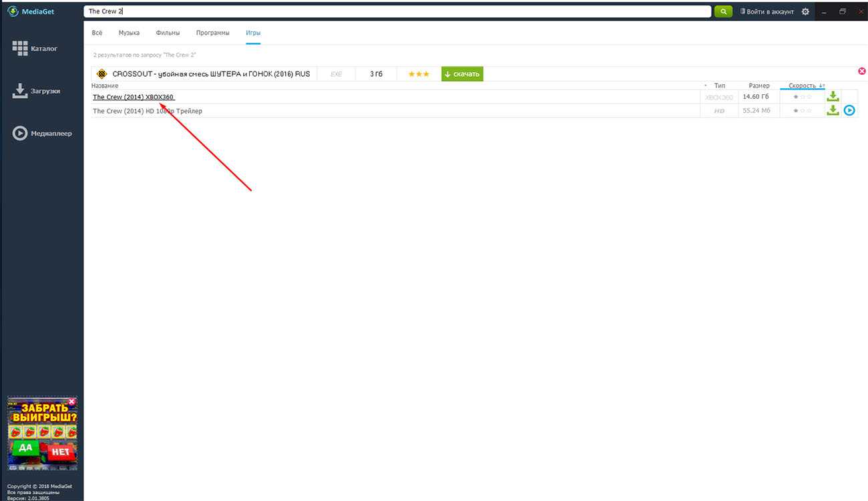Click speed stars for the Трейлер row
Image resolution: width=868 pixels, height=501 pixels.
(802, 110)
